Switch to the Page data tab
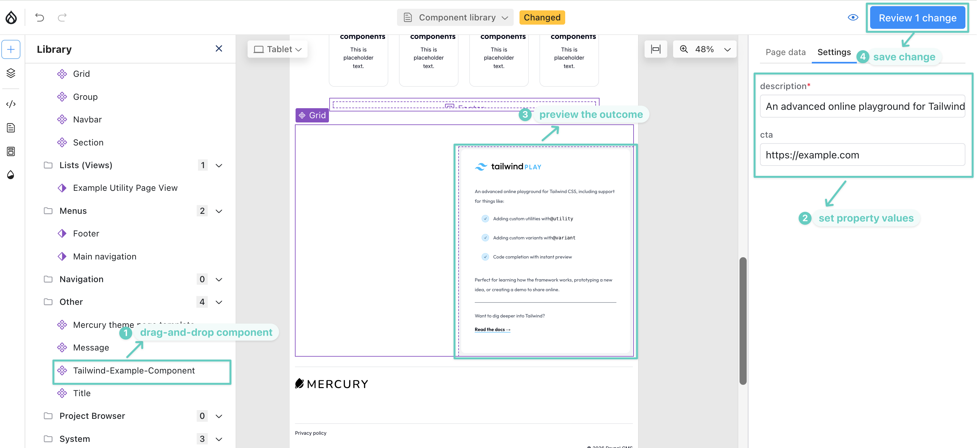 (785, 52)
